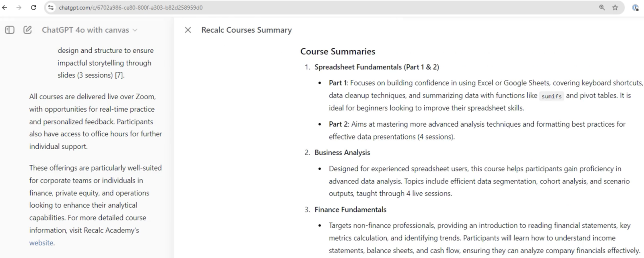
Task: Reload the current page
Action: tap(33, 7)
